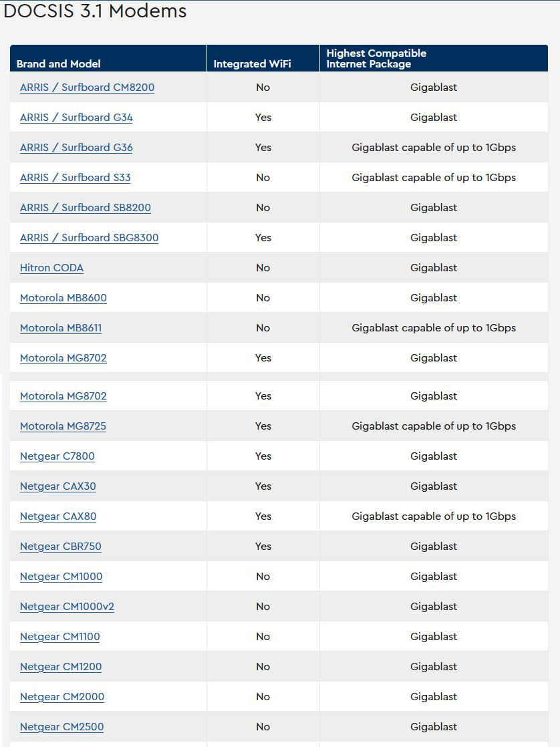Open the Motorola MB8611 link
Viewport: 560px width, 747px height.
click(x=61, y=327)
